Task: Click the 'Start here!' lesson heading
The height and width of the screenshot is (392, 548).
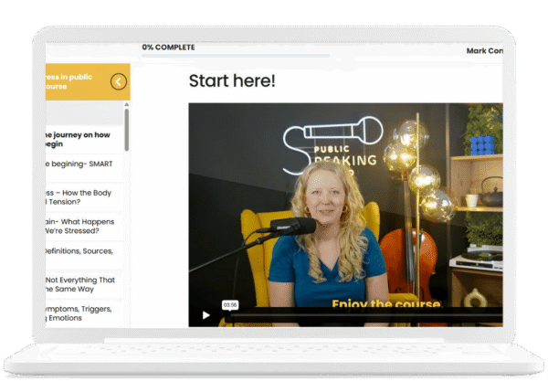Action: (x=232, y=80)
